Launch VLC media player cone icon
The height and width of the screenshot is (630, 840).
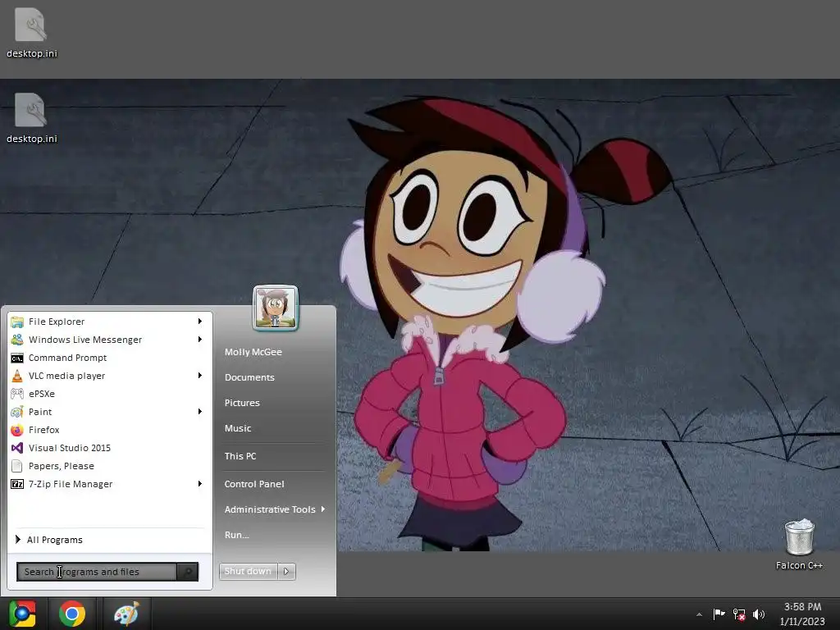tap(17, 376)
